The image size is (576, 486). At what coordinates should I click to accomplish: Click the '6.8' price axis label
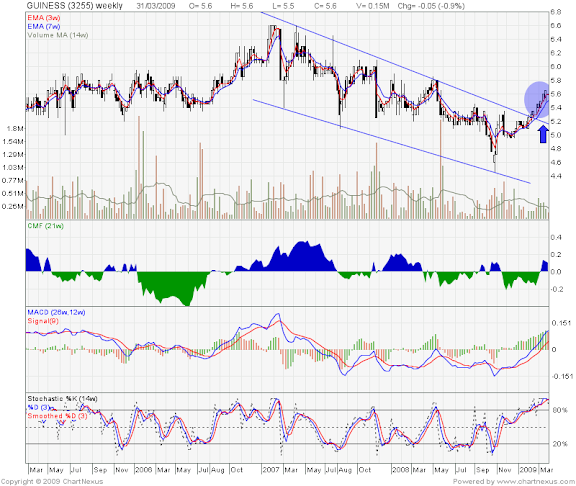click(x=556, y=12)
